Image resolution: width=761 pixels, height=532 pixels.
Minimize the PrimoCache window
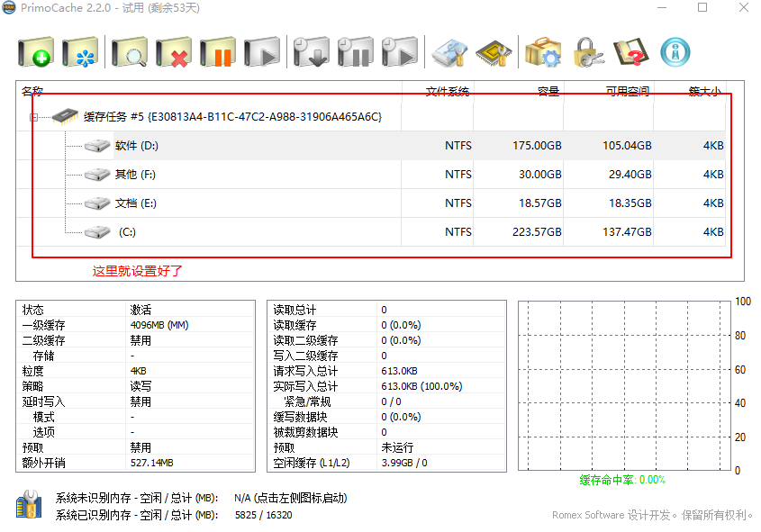[662, 8]
